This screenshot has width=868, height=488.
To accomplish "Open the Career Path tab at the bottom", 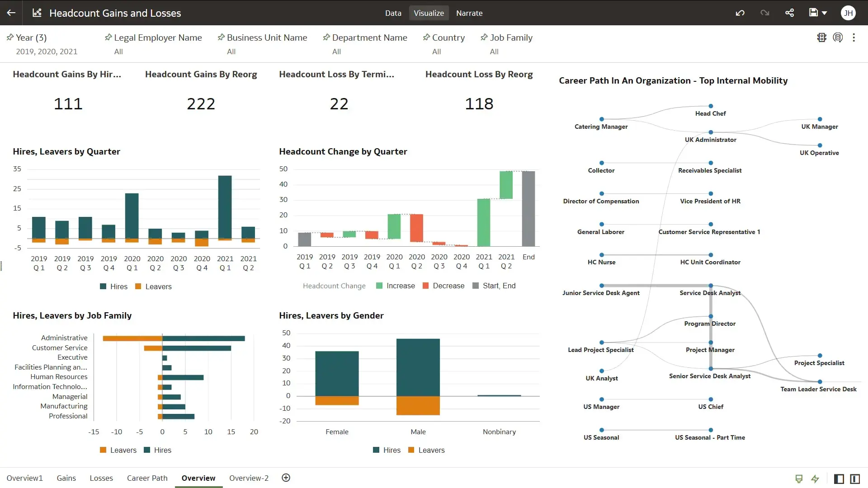I will click(147, 478).
